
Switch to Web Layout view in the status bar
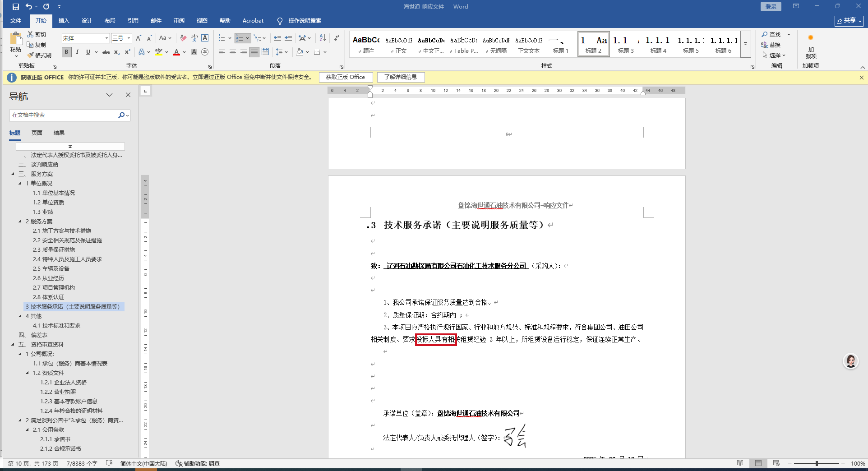(x=776, y=463)
